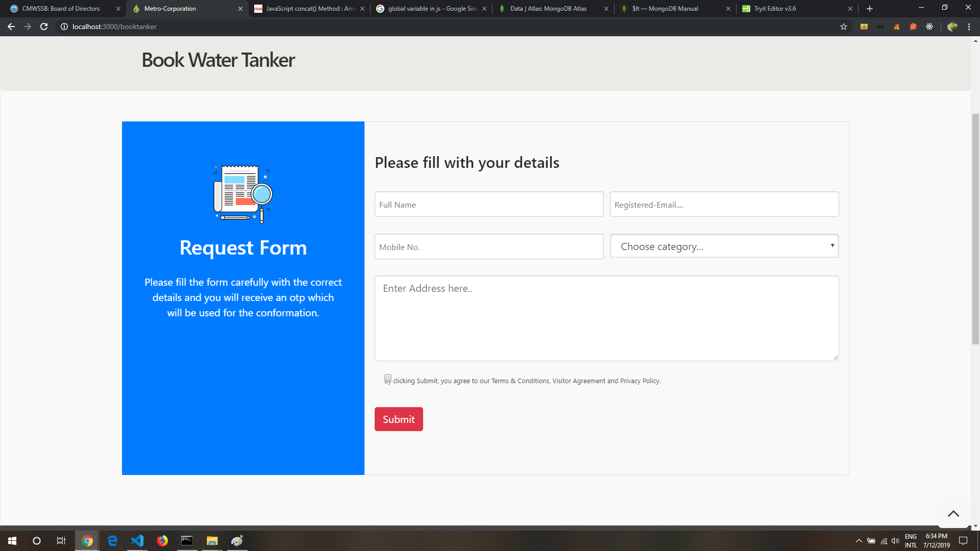Click the Registered-Email input field
Viewport: 980px width, 551px height.
click(x=724, y=204)
